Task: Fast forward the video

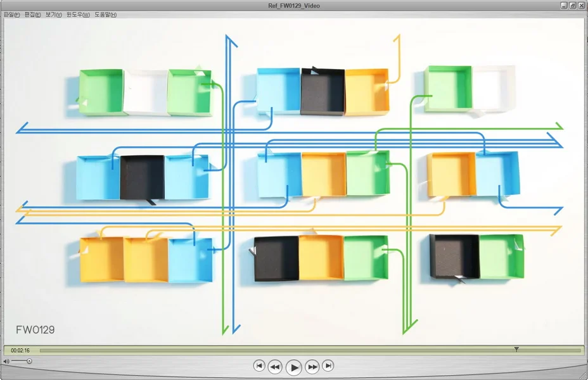Action: pyautogui.click(x=312, y=367)
